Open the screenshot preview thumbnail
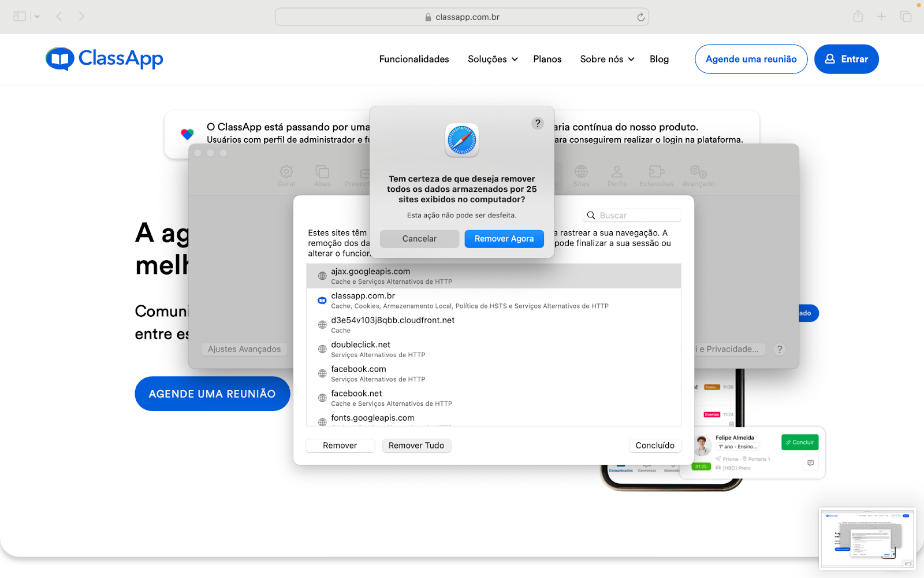Screen dimensions: 924x578 867,539
